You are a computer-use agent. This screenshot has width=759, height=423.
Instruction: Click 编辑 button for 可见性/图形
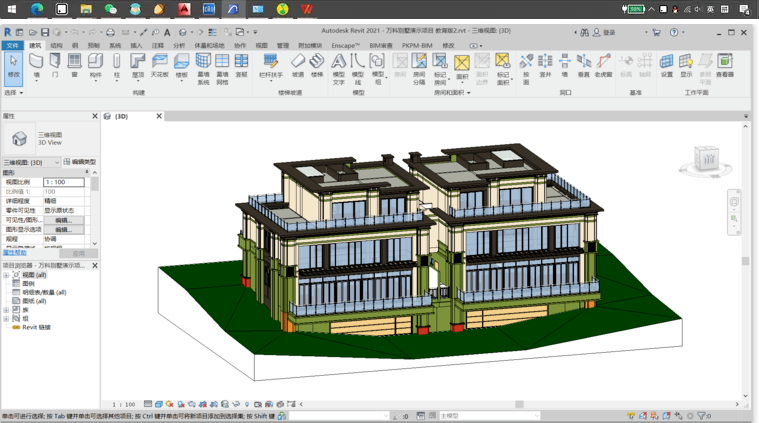[x=63, y=220]
